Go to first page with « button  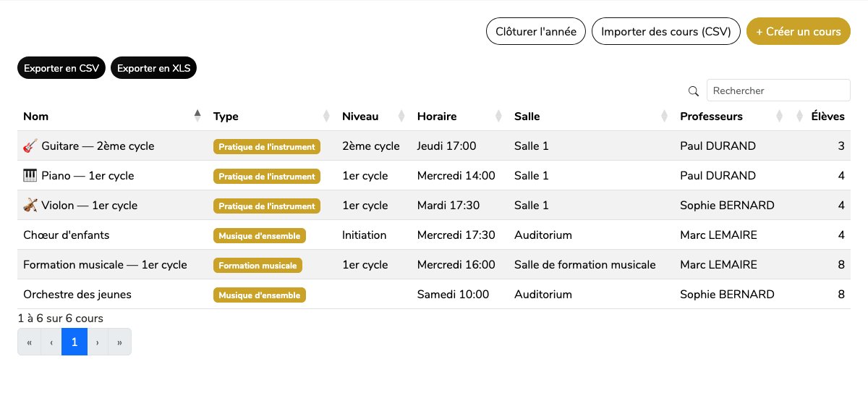[x=29, y=342]
